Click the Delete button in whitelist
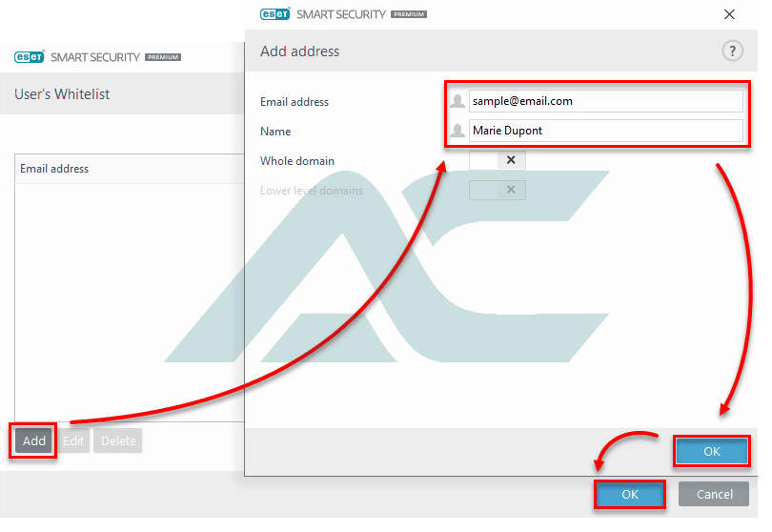772x532 pixels. (x=118, y=440)
